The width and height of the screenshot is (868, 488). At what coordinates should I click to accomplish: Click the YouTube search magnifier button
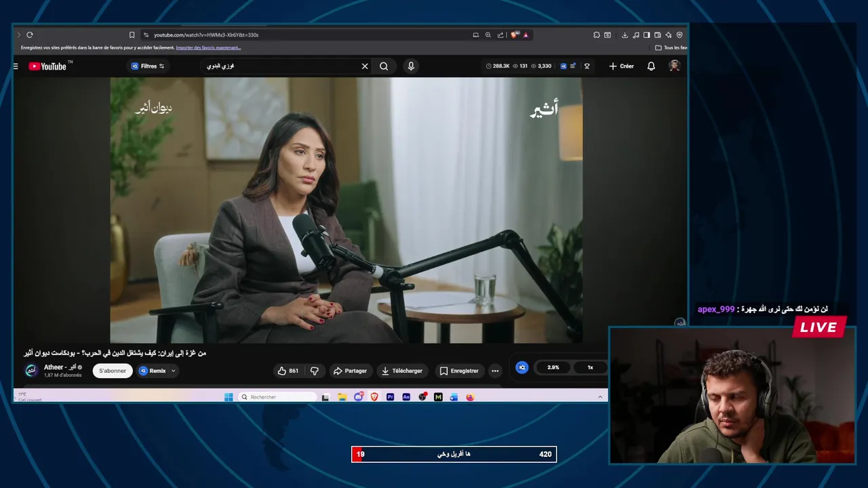384,66
